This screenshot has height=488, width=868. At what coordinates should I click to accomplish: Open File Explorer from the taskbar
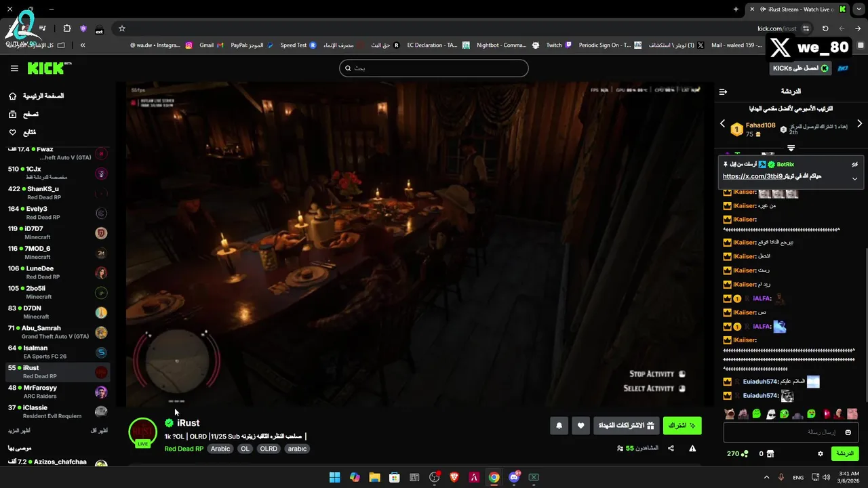[x=374, y=477]
